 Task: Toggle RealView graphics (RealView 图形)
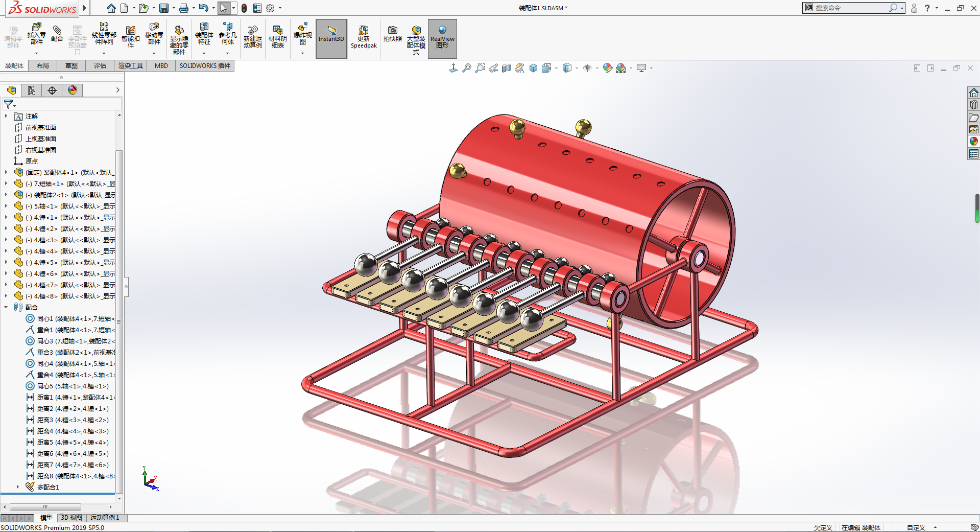[x=442, y=39]
